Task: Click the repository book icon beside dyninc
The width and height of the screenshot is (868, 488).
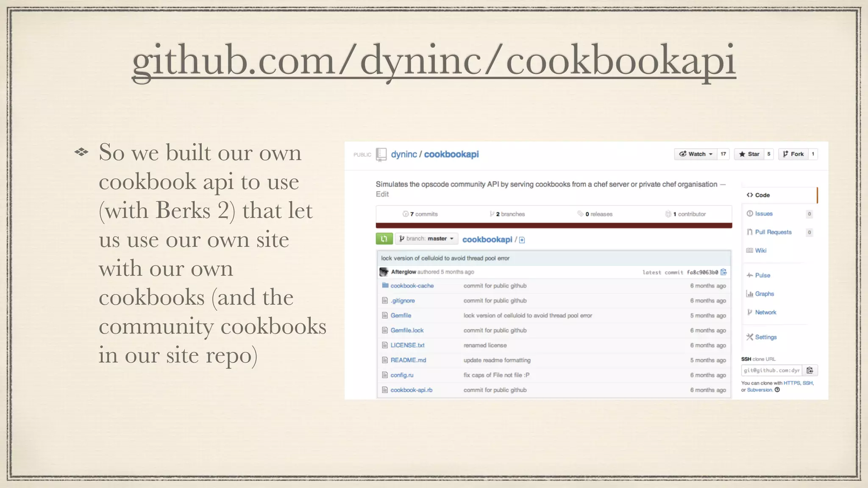Action: (x=381, y=155)
